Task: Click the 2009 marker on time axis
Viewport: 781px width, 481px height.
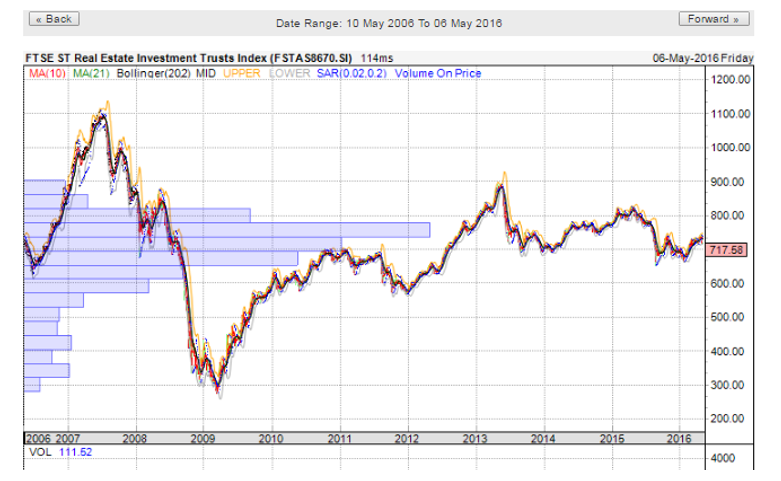Action: tap(202, 438)
